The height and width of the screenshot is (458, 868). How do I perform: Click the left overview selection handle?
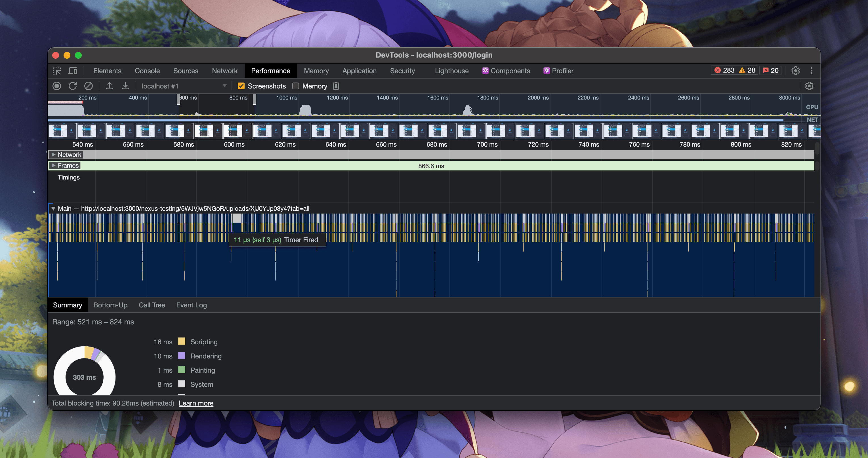[178, 99]
